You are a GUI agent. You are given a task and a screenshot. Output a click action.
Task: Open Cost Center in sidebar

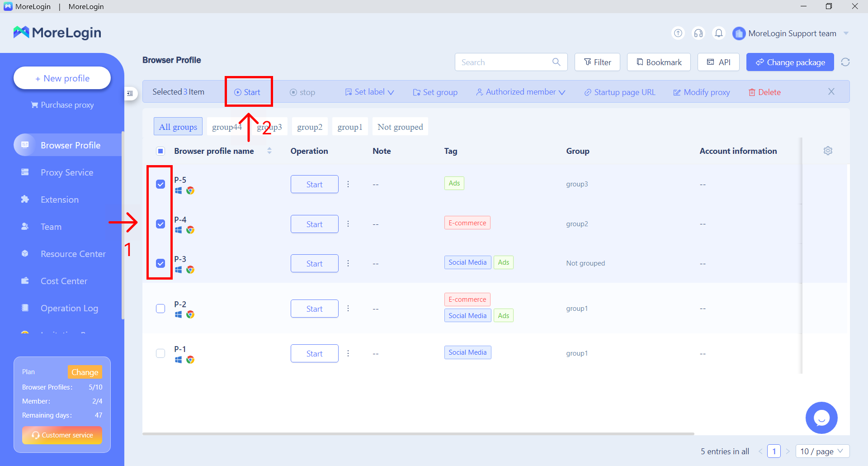(x=64, y=281)
